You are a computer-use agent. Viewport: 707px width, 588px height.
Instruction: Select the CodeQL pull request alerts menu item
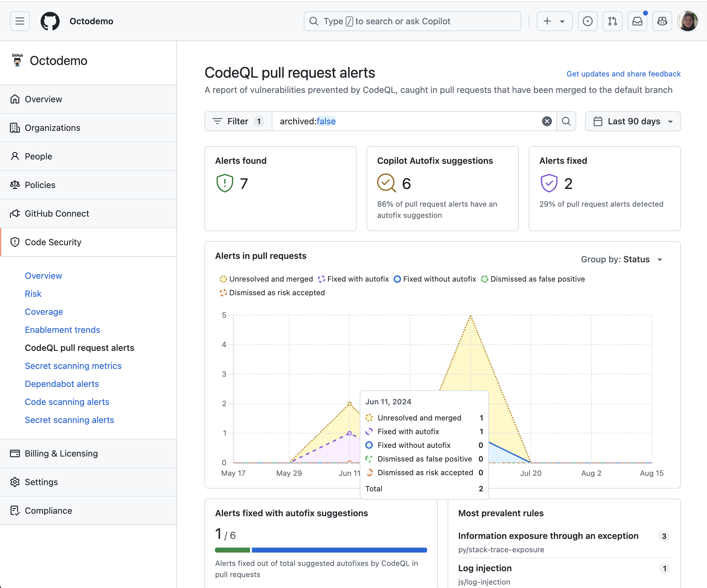79,347
